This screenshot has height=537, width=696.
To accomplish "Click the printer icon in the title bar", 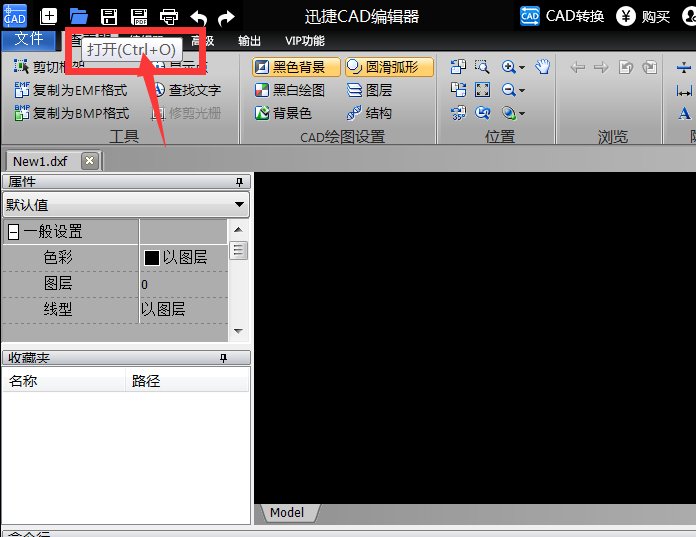I will 169,17.
